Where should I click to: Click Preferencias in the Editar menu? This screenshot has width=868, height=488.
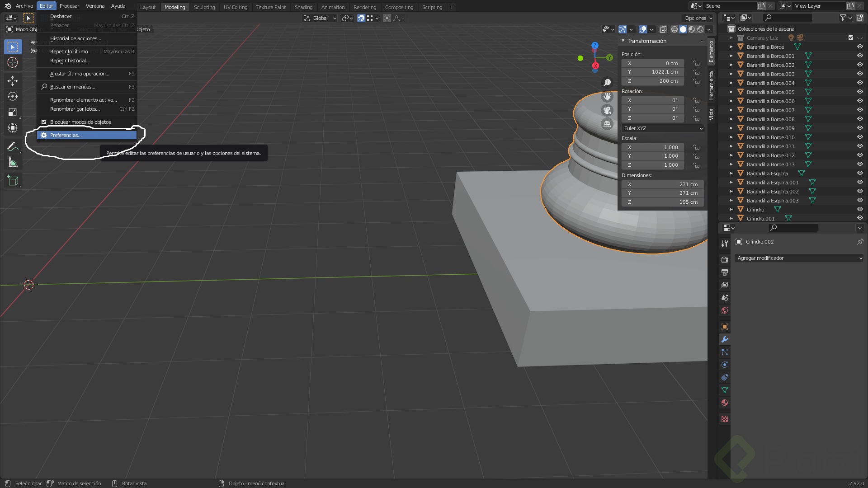[66, 135]
